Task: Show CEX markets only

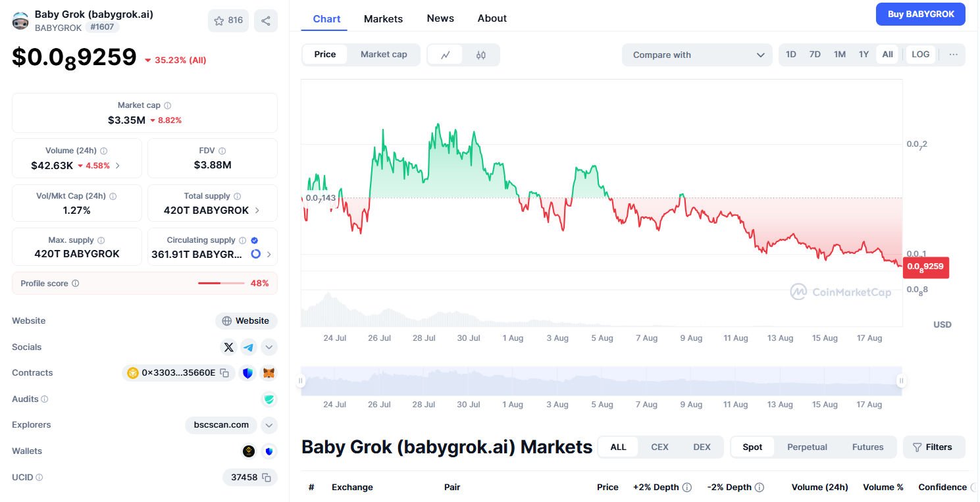Action: pos(659,447)
